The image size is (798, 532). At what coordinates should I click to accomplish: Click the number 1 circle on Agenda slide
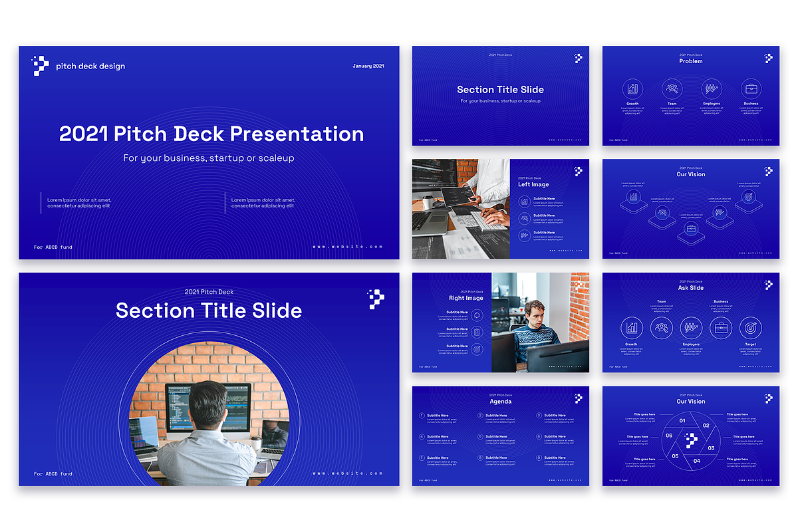422,416
